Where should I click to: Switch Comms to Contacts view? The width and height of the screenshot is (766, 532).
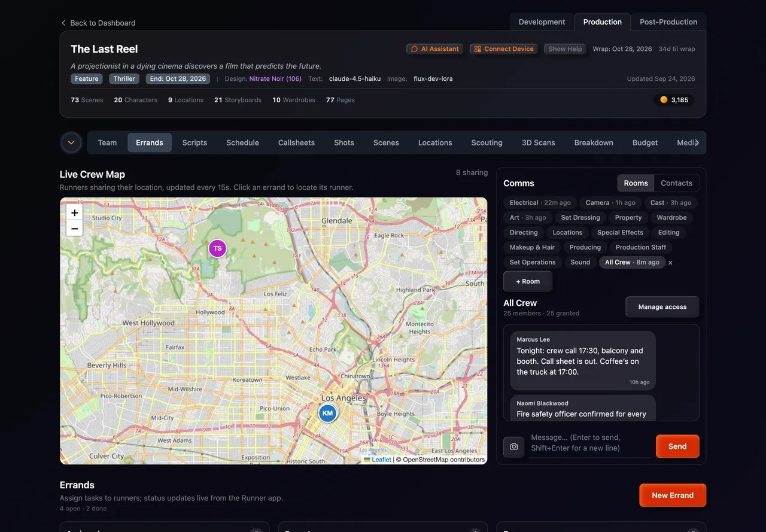click(676, 183)
